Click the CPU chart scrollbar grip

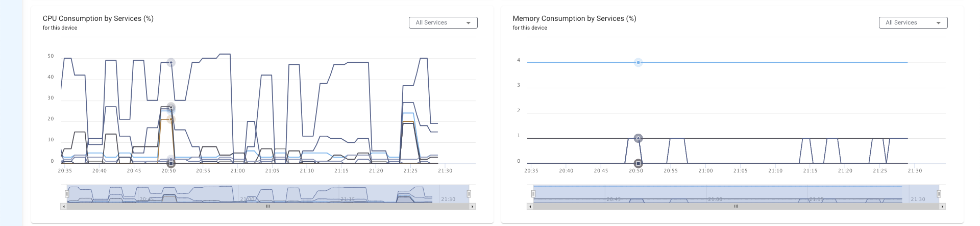(x=267, y=207)
